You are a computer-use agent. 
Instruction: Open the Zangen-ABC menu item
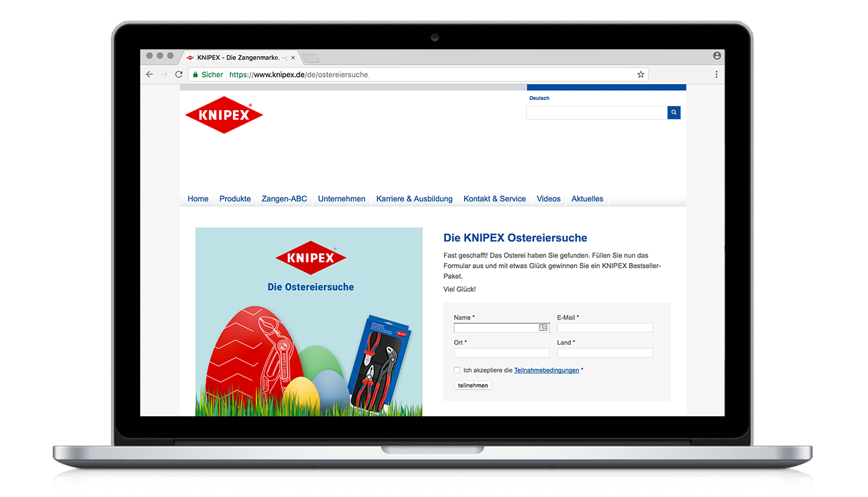click(x=284, y=199)
